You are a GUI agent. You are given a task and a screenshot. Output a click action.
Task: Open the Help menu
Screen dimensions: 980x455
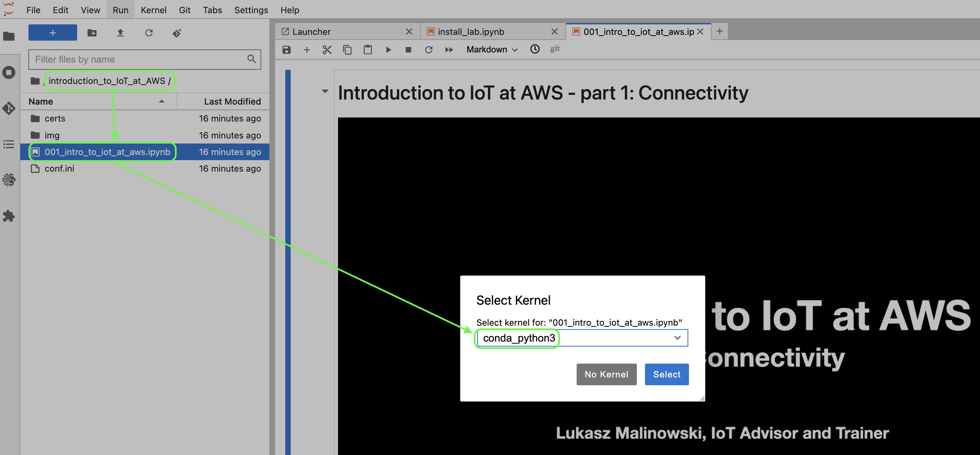click(x=290, y=10)
